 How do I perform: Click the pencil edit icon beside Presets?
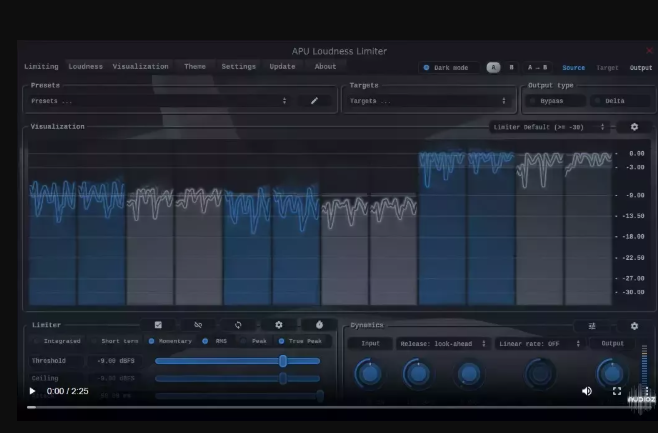pos(314,101)
